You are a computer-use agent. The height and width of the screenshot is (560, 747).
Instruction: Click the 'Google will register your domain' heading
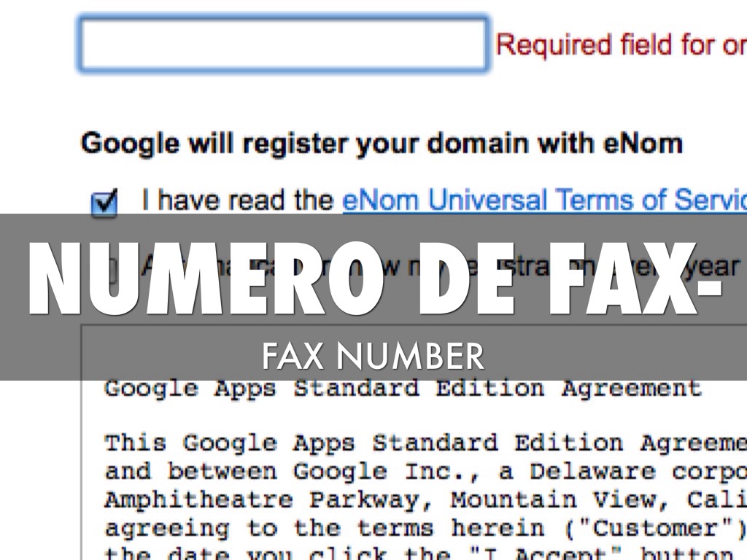pyautogui.click(x=382, y=143)
